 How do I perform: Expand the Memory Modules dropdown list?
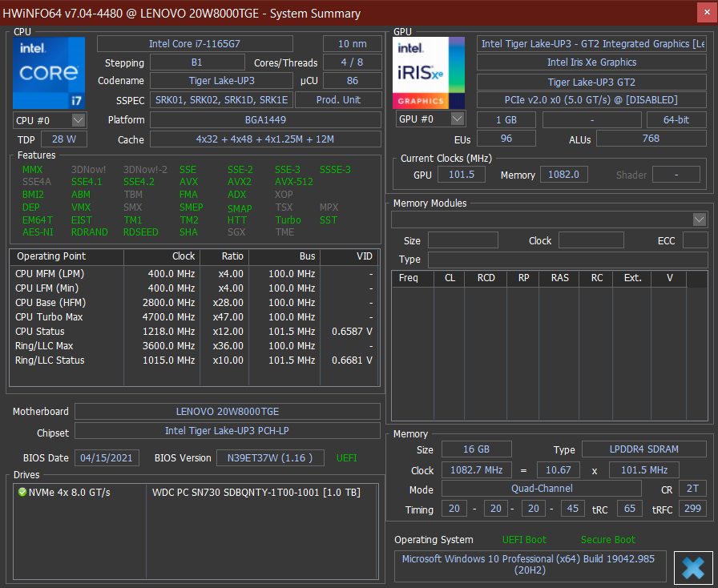point(699,219)
